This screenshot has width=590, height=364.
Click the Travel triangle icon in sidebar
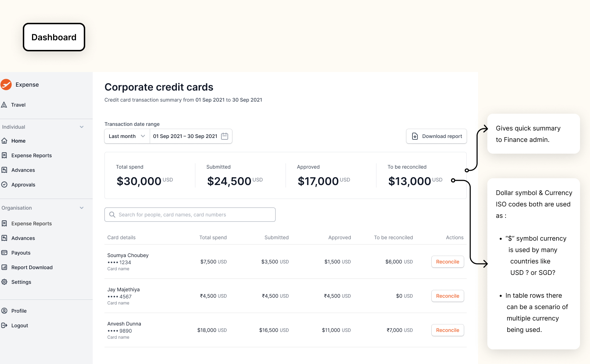click(x=4, y=105)
